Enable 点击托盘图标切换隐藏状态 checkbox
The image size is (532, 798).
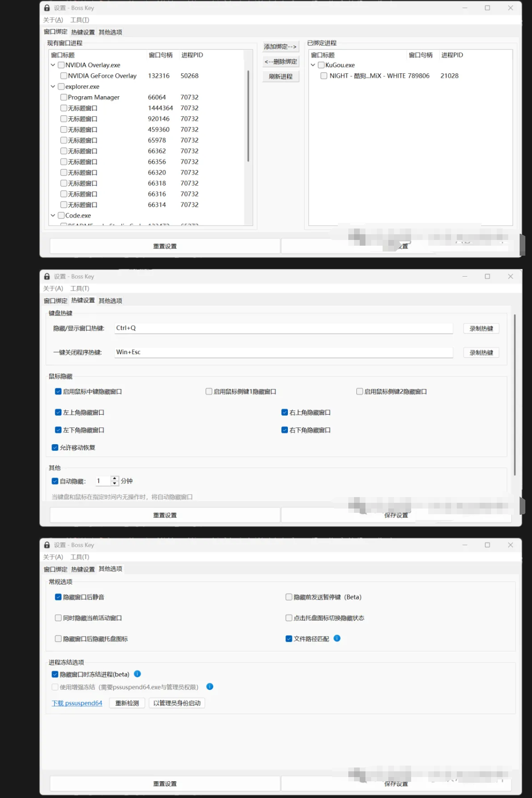point(289,618)
